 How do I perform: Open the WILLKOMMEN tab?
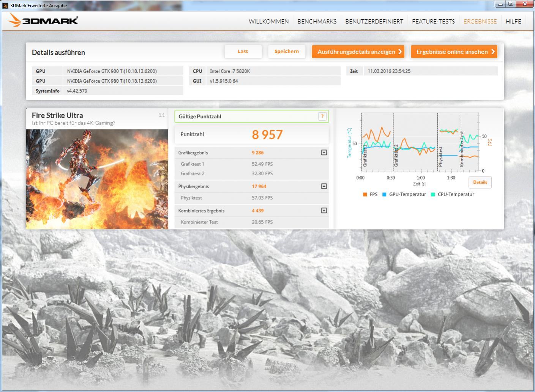[x=268, y=21]
